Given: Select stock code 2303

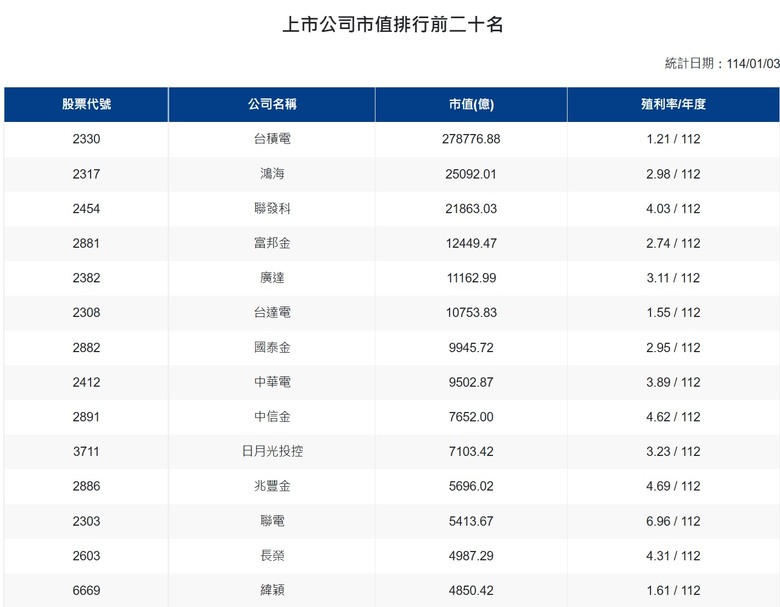Looking at the screenshot, I should [86, 521].
